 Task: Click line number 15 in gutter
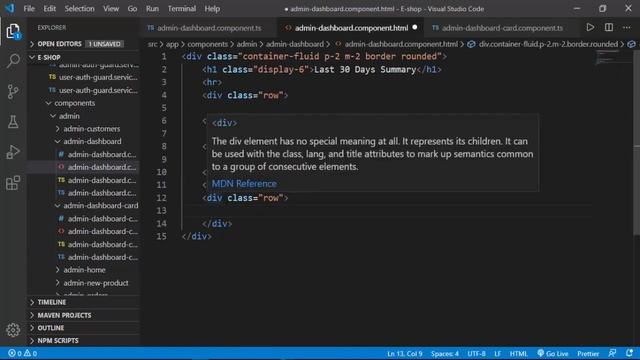(162, 236)
